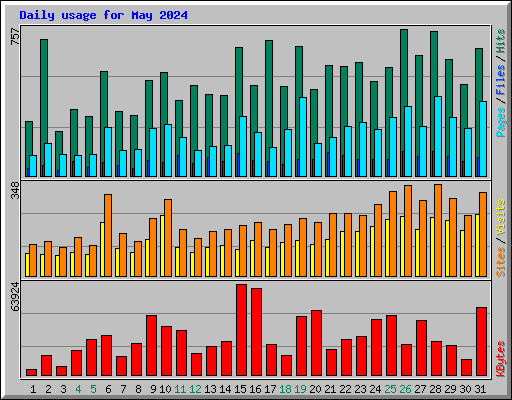The height and width of the screenshot is (400, 512).
Task: Click the orange Sites bar for day 28
Action: [x=438, y=230]
